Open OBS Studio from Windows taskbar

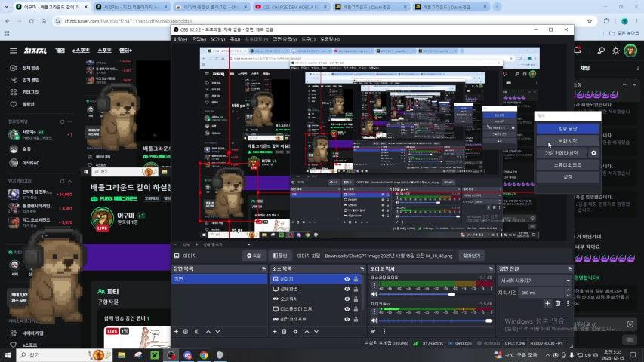(x=171, y=355)
